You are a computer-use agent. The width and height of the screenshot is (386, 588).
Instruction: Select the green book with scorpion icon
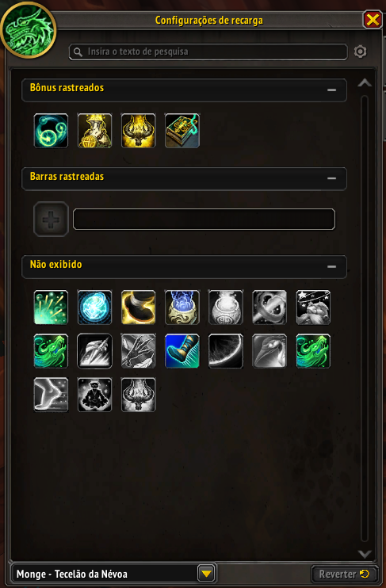pos(182,131)
